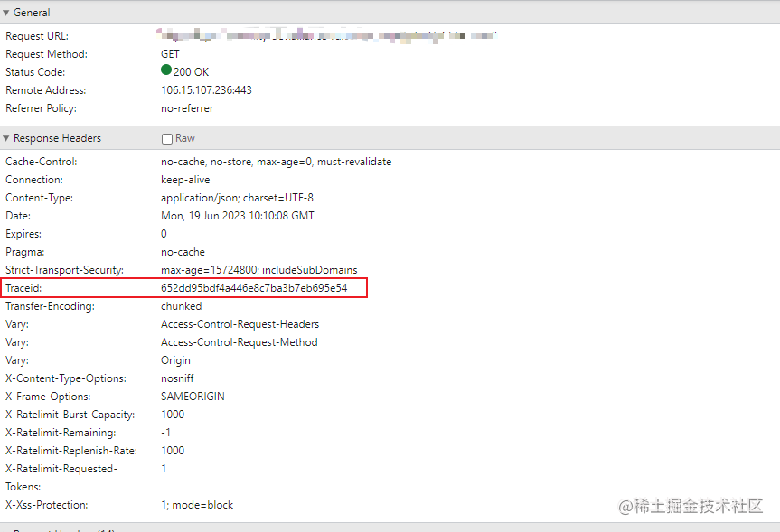Select the 200 OK status text
This screenshot has height=532, width=780.
tap(191, 72)
